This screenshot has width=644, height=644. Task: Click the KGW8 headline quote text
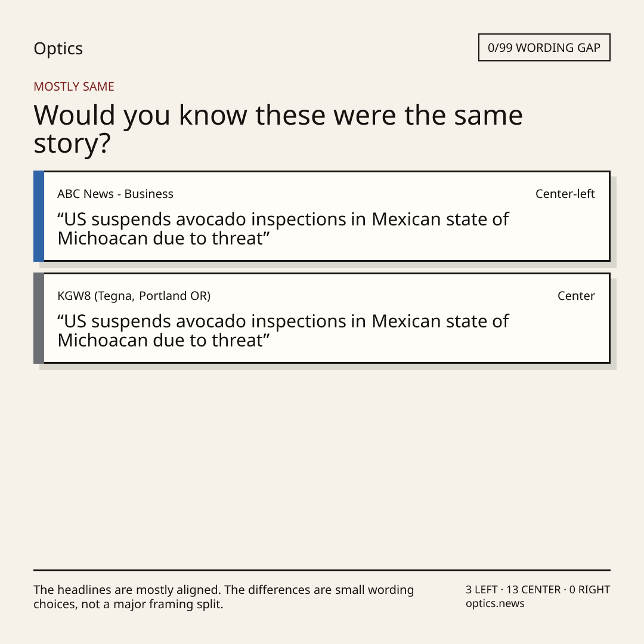283,330
